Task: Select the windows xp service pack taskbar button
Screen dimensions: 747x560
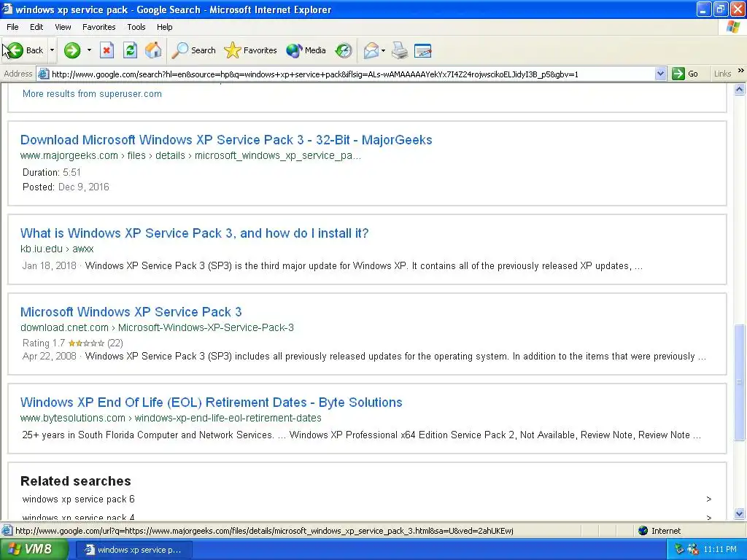Action: (133, 550)
